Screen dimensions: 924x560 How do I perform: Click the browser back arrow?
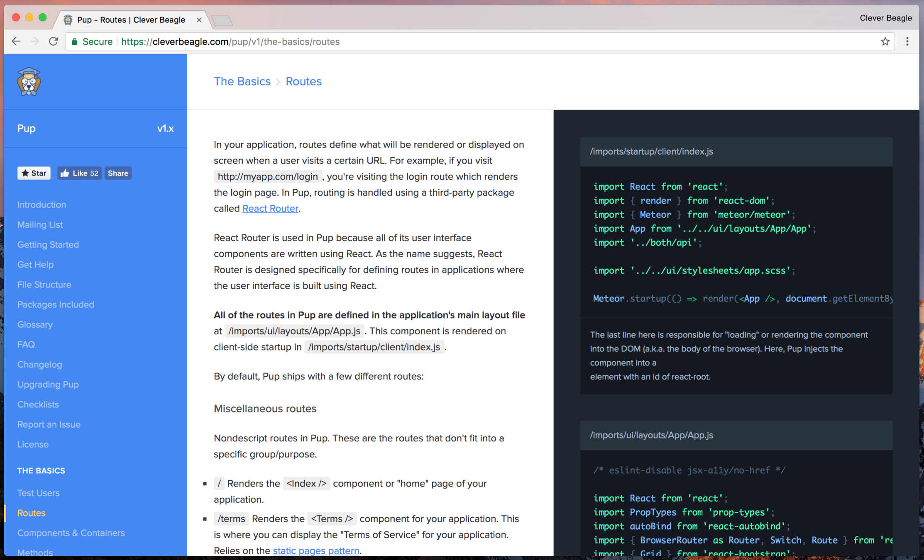tap(16, 41)
